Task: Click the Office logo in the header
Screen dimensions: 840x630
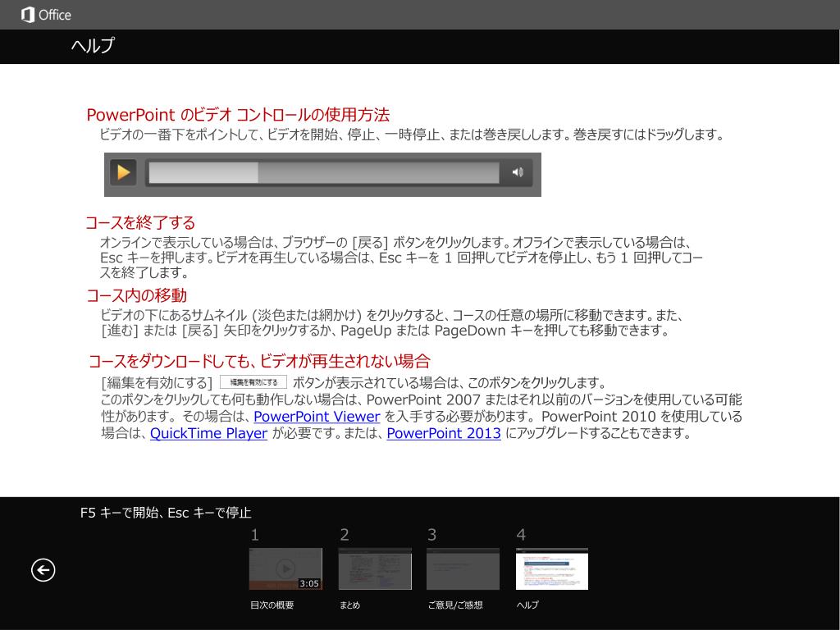Action: [46, 15]
